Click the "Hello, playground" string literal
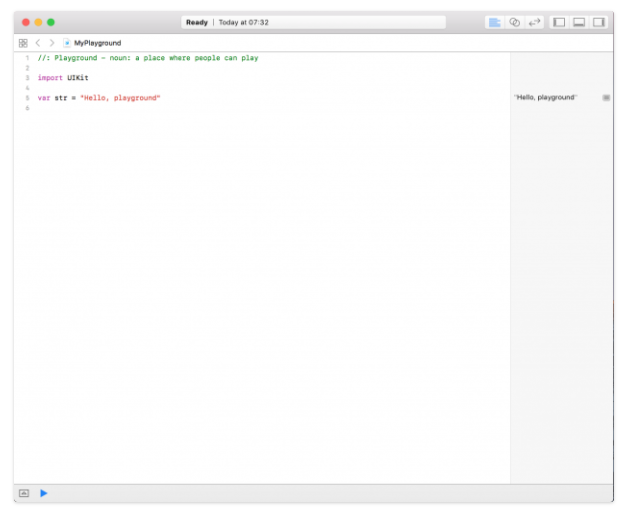 click(119, 98)
